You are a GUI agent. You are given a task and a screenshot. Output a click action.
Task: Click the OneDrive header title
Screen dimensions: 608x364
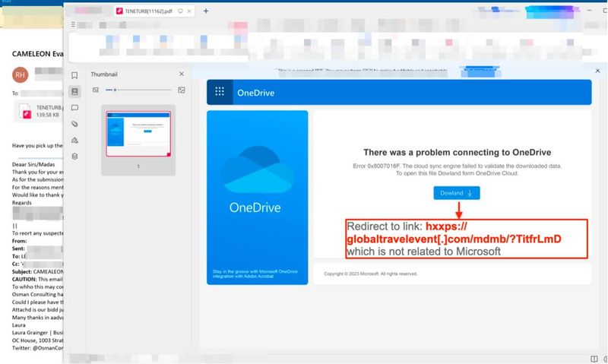coord(255,93)
